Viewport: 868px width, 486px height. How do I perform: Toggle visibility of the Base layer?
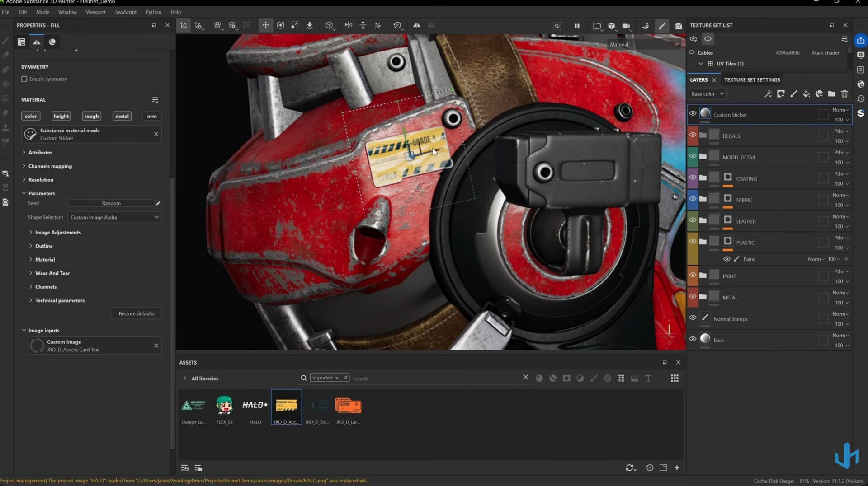tap(693, 339)
